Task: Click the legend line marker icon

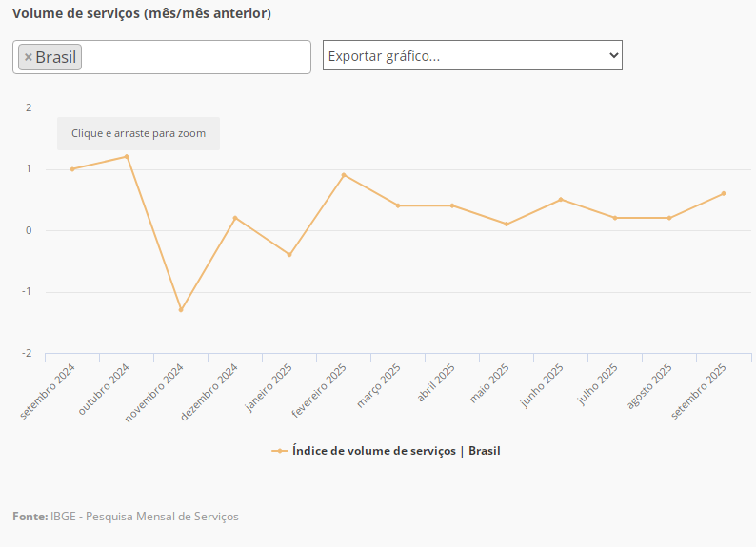Action: (x=279, y=451)
